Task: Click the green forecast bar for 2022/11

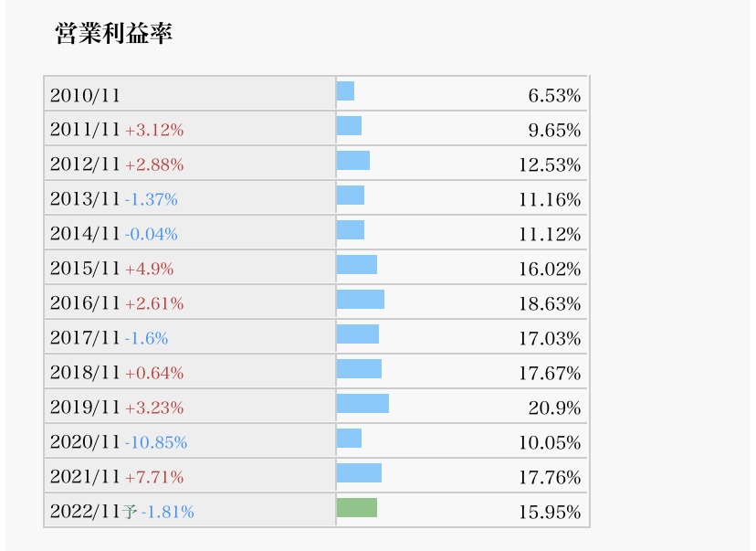Action: tap(357, 508)
